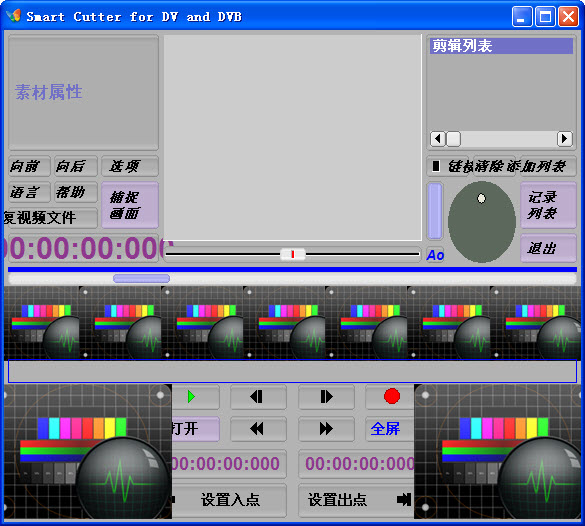Click 设置入点 to set in point
585x526 pixels.
[229, 500]
